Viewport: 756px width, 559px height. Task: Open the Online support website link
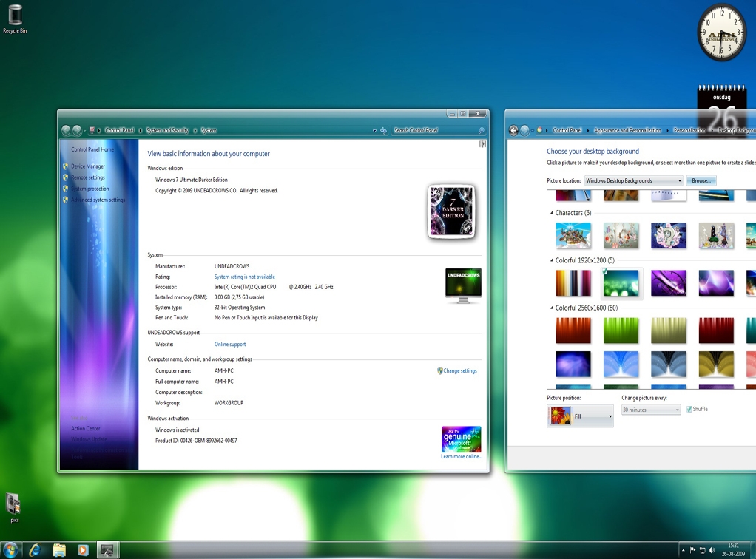[230, 344]
